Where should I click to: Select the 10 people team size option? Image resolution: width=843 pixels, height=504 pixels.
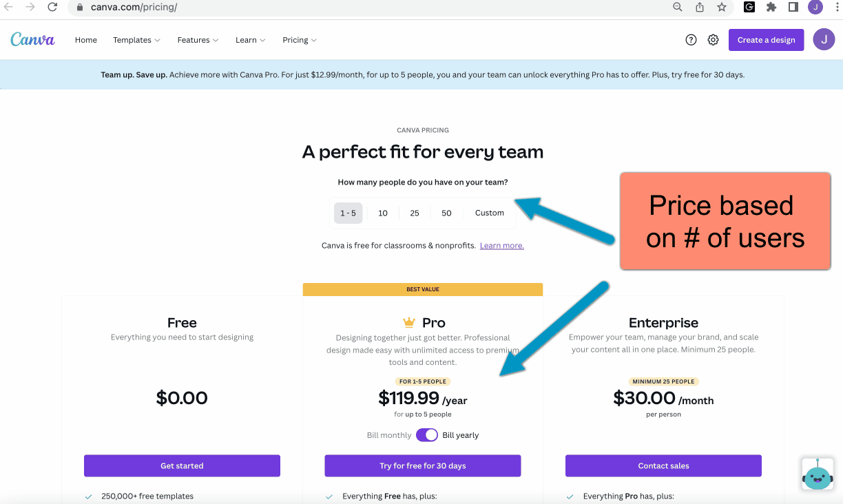(383, 213)
